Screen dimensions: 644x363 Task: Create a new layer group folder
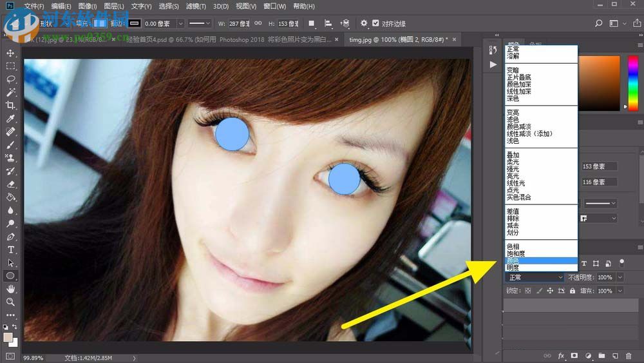[x=601, y=356]
